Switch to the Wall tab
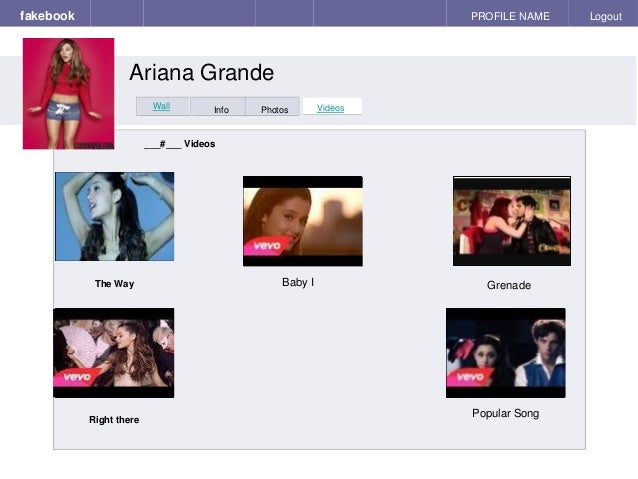 (163, 106)
